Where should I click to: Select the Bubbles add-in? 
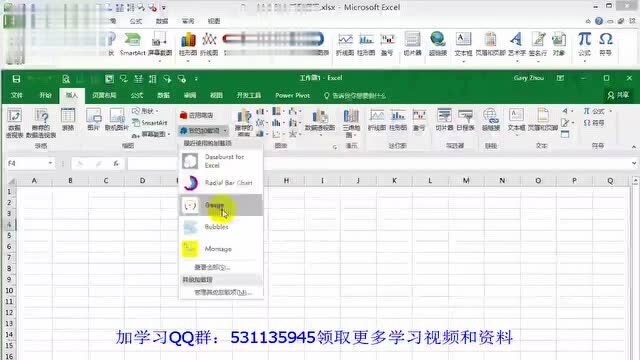[x=221, y=227]
